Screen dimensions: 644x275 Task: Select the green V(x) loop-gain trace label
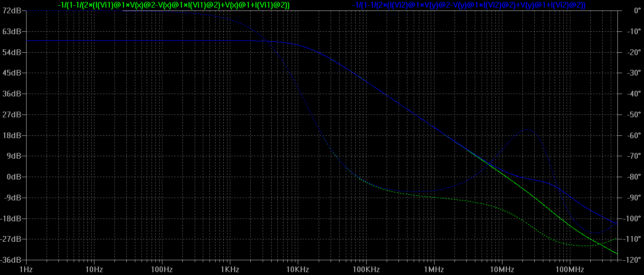pos(174,5)
